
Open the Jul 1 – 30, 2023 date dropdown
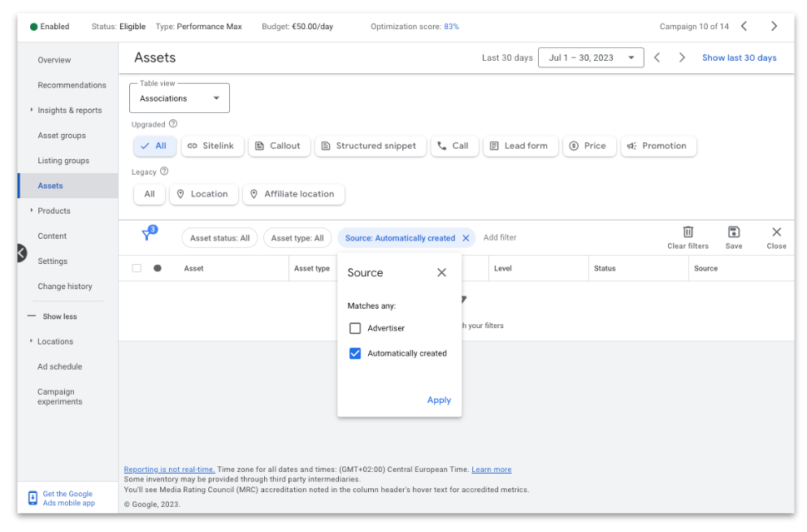[591, 58]
